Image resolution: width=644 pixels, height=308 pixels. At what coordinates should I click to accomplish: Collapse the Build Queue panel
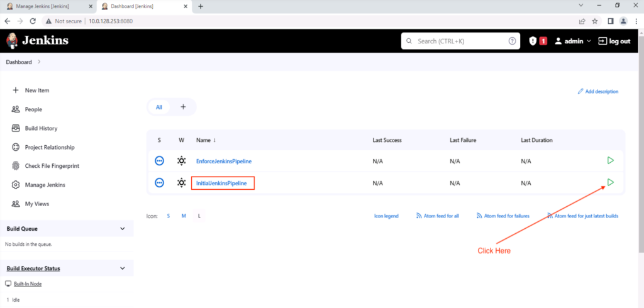coord(123,229)
